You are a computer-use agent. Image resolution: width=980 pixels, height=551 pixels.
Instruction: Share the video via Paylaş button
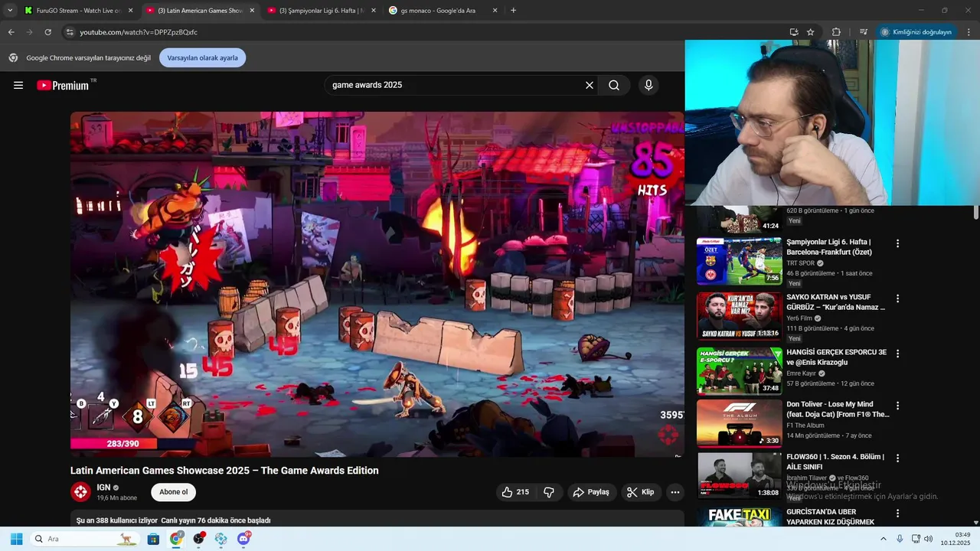(592, 492)
